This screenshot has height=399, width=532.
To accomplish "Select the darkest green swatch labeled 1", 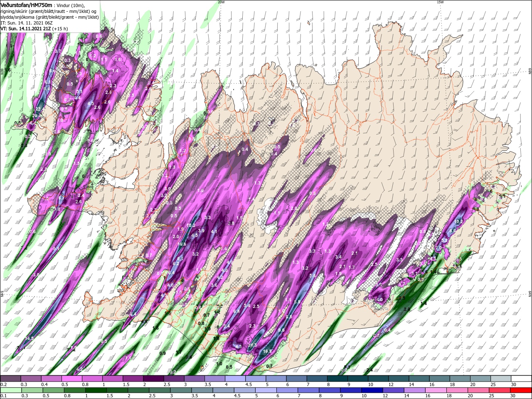I will click(96, 391).
